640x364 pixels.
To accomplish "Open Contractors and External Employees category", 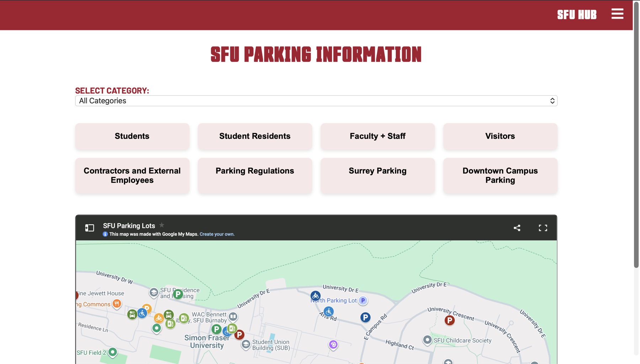I will coord(132,176).
